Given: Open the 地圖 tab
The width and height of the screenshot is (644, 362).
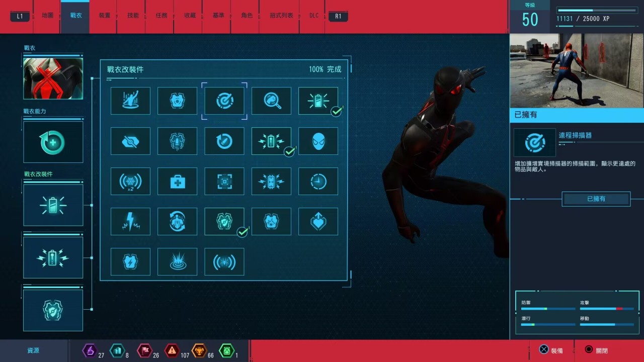Looking at the screenshot, I should pyautogui.click(x=48, y=16).
